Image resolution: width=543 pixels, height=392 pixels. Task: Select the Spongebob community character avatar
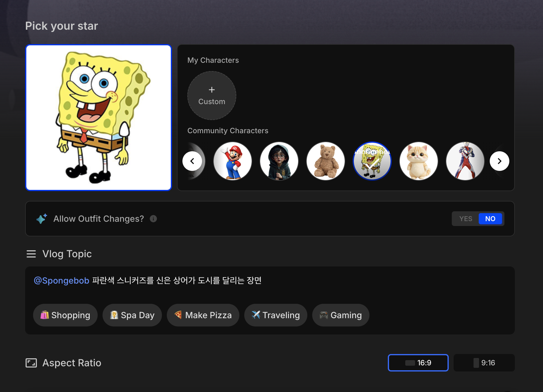[x=372, y=161]
